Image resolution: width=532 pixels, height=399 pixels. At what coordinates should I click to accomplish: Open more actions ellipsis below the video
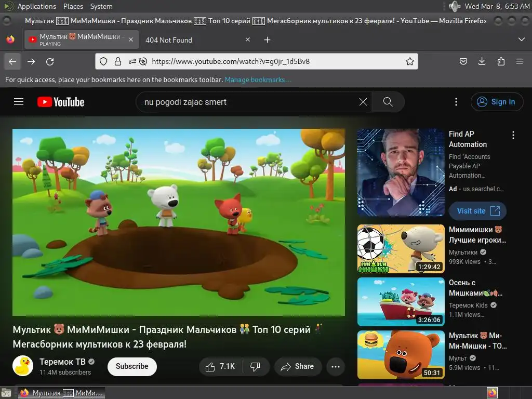[336, 366]
